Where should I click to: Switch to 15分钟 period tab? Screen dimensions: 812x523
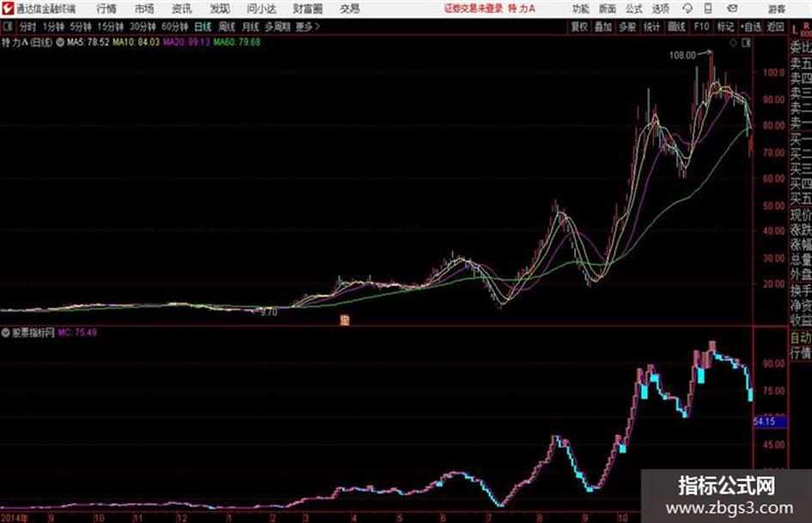point(110,27)
